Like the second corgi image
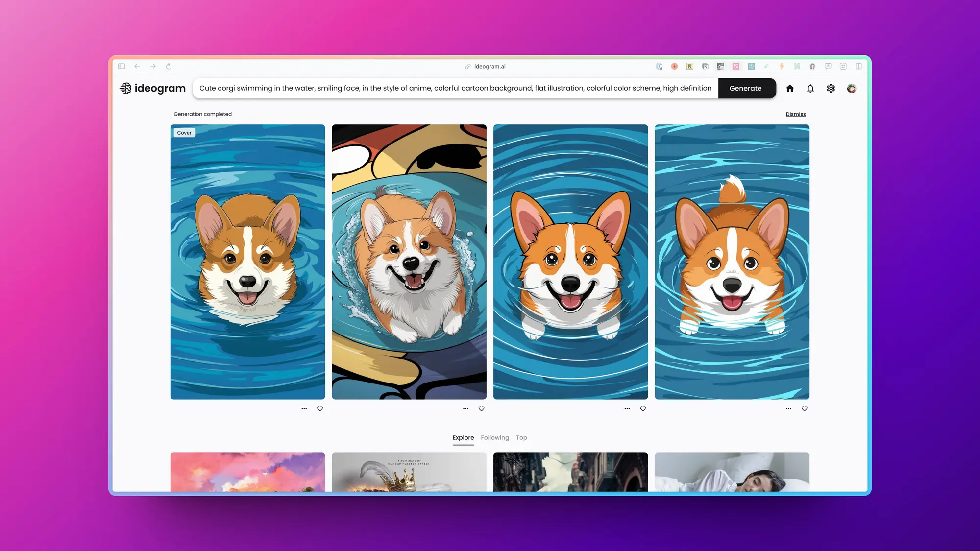The height and width of the screenshot is (551, 980). pos(481,408)
